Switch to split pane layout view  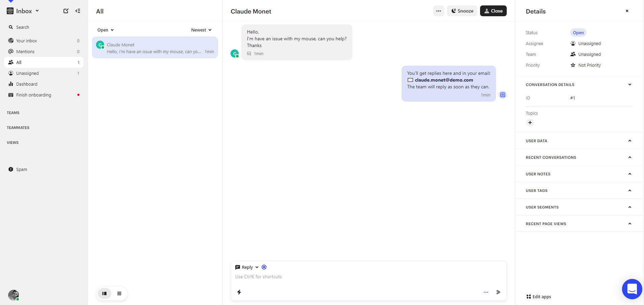coord(104,293)
